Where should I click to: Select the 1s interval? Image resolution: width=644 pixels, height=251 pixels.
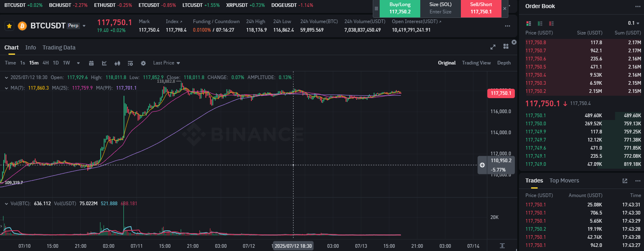tap(23, 63)
